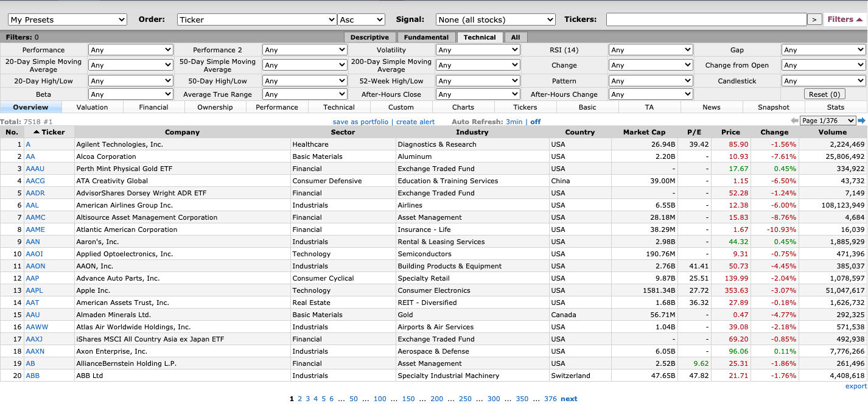Open the Beta filter dropdown
This screenshot has height=406, width=868.
point(131,94)
